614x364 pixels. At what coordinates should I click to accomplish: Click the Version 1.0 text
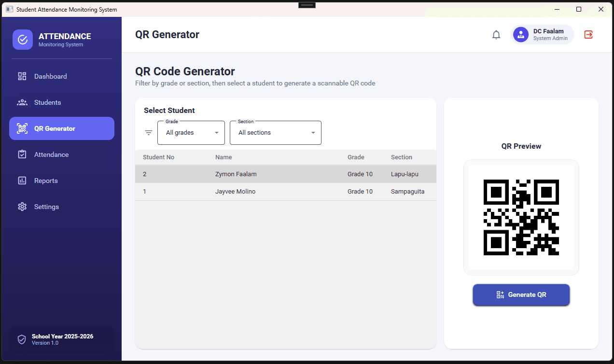pos(45,343)
